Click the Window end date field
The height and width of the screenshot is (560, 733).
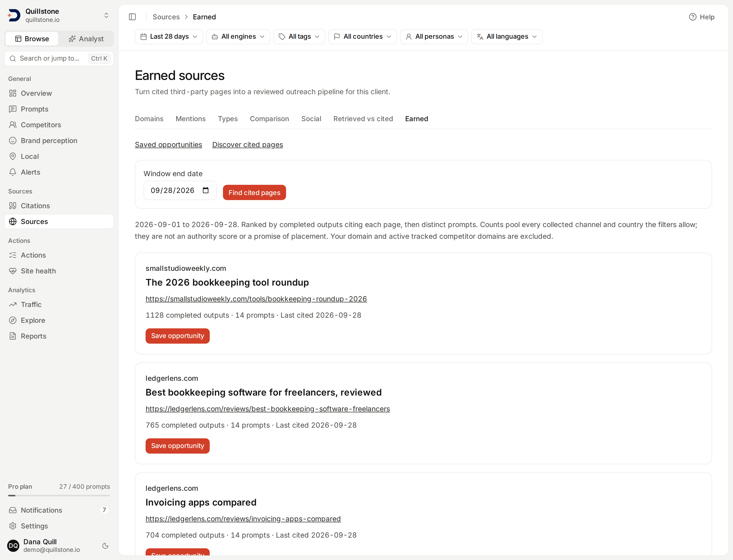tap(180, 190)
